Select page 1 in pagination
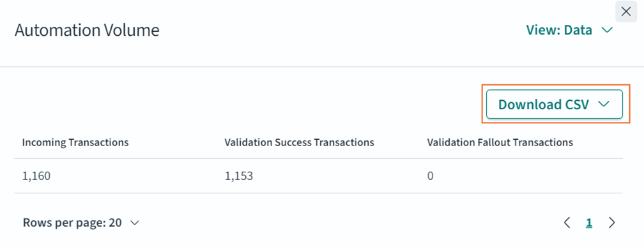The image size is (644, 247). pos(589,223)
